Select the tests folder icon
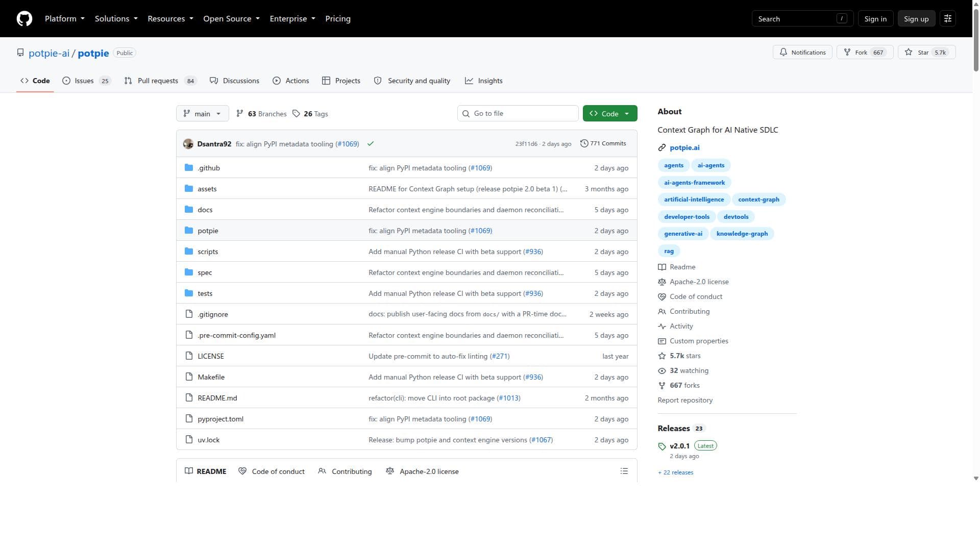Image resolution: width=980 pixels, height=551 pixels. click(189, 293)
